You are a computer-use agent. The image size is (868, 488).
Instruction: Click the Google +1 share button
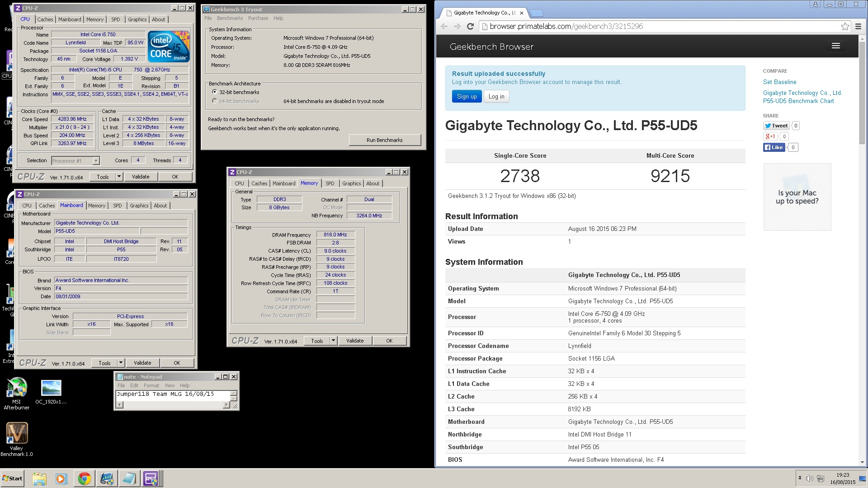770,136
